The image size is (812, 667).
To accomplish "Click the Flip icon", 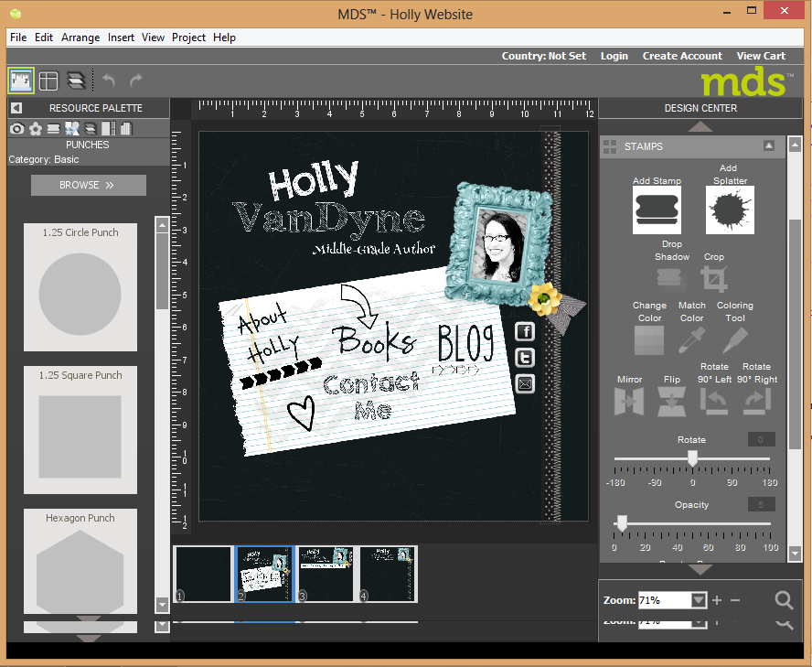I will [672, 402].
